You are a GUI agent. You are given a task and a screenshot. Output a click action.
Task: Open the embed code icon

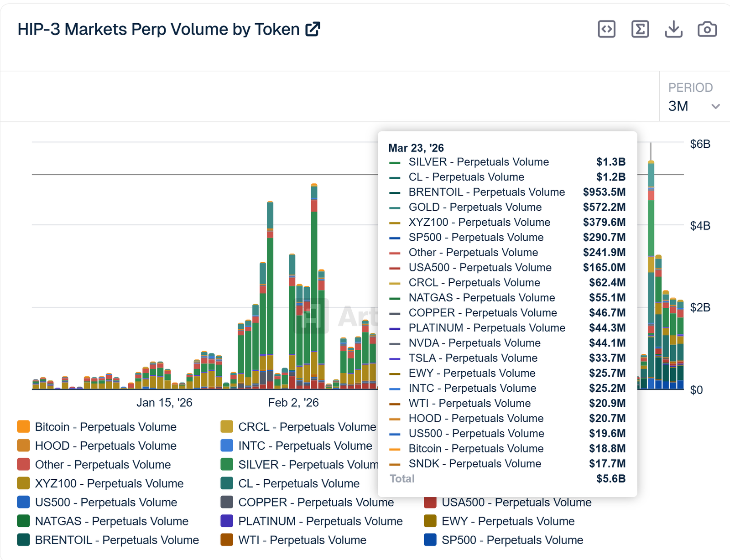(606, 29)
